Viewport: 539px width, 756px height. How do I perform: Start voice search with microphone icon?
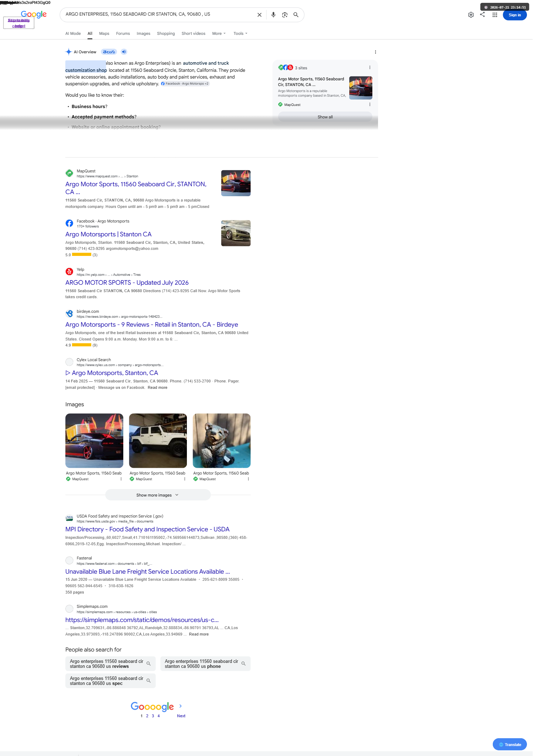[x=273, y=15]
